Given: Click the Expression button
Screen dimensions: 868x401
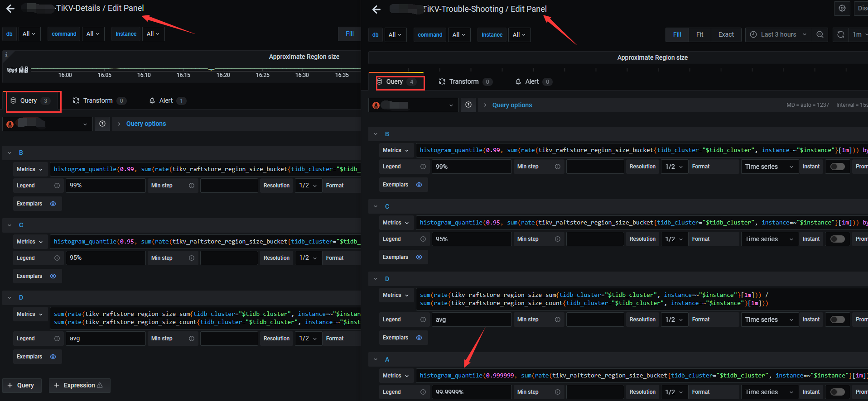Looking at the screenshot, I should [79, 385].
